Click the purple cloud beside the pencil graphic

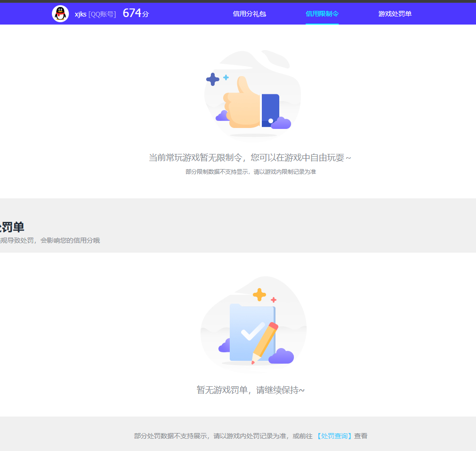coord(283,356)
